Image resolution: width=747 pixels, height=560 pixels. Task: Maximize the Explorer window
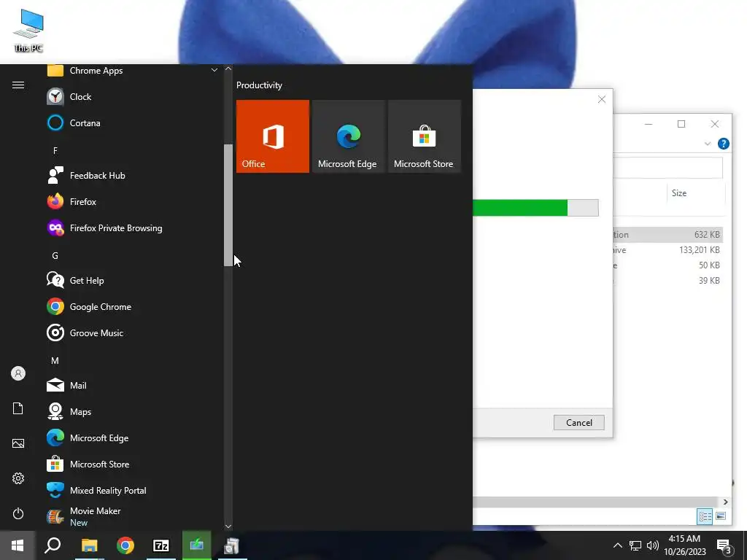point(681,124)
